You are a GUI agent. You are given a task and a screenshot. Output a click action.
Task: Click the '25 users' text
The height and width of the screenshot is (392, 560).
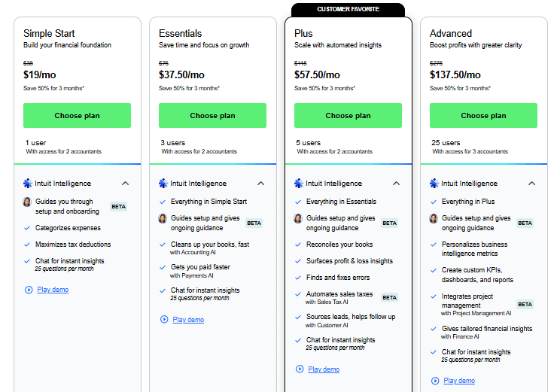pyautogui.click(x=446, y=143)
